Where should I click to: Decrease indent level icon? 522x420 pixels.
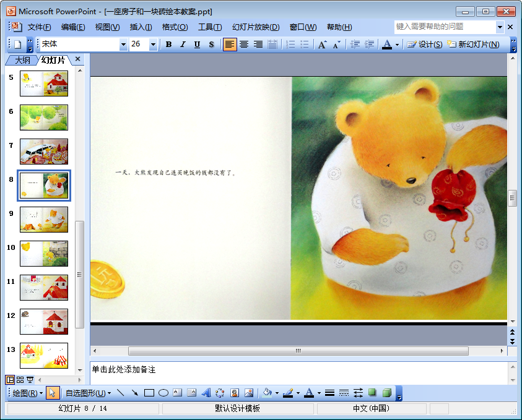click(355, 45)
